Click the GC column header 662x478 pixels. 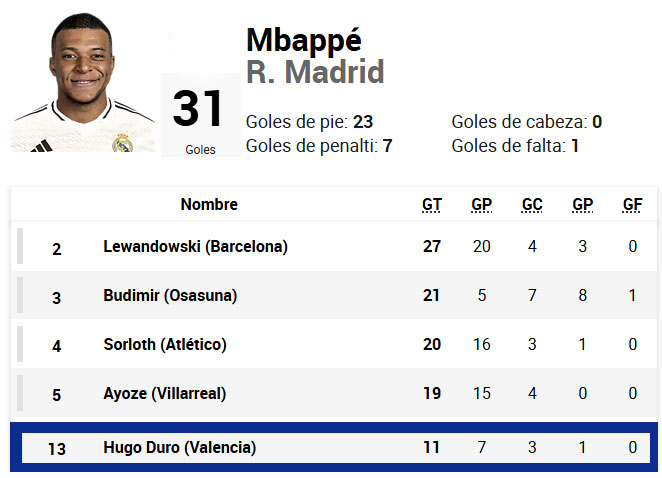coord(532,205)
